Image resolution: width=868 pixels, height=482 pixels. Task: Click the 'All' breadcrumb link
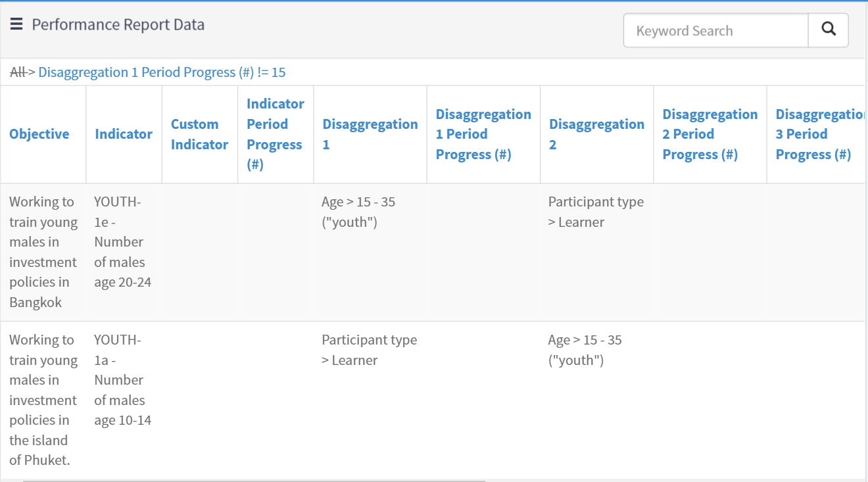pyautogui.click(x=18, y=72)
